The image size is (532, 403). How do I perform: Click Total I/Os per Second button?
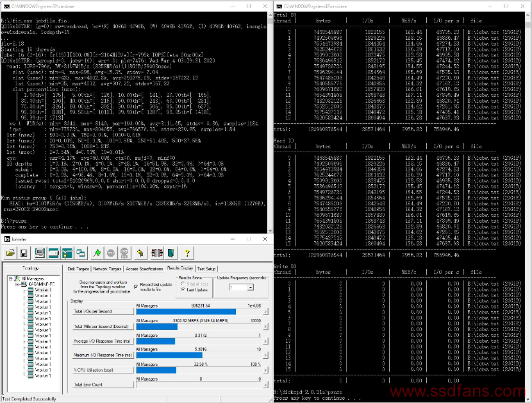point(103,312)
